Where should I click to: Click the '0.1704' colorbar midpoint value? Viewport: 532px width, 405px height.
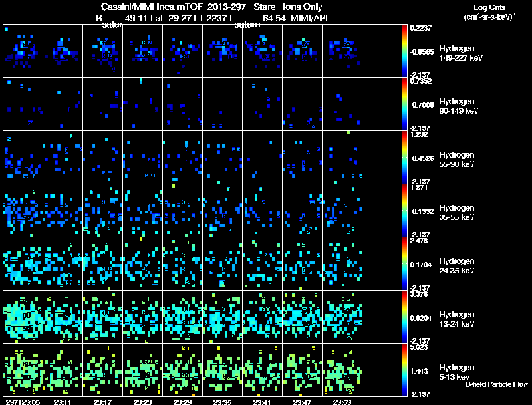point(423,265)
